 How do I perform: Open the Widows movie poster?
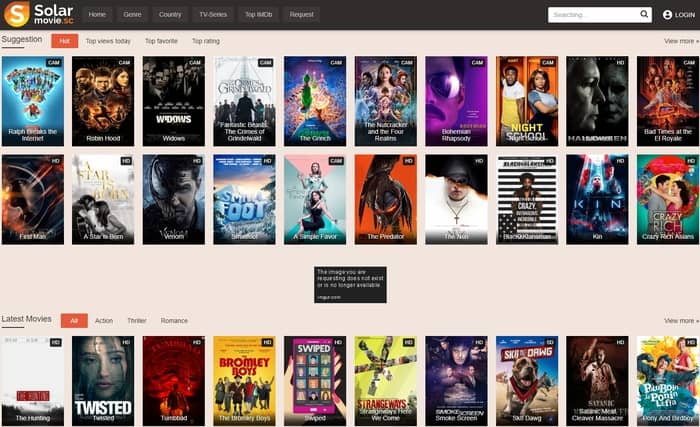tap(174, 101)
